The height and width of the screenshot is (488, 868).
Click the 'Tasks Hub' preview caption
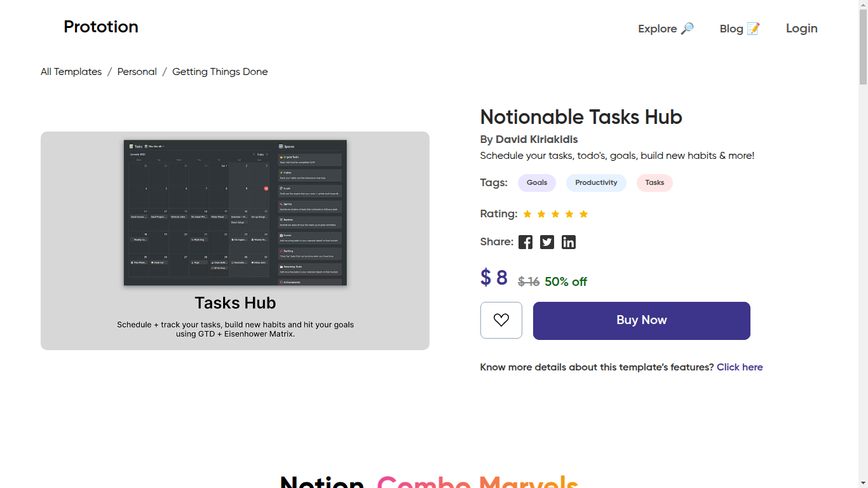235,303
